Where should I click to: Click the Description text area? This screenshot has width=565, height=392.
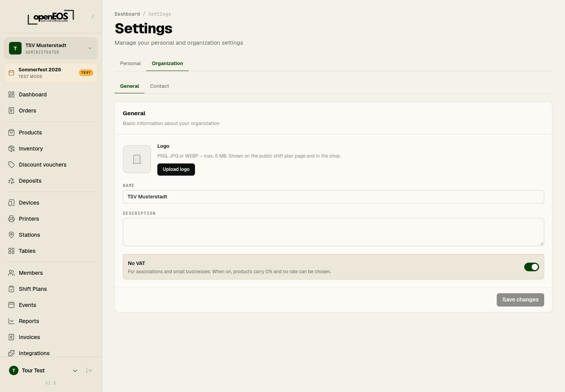click(x=334, y=232)
